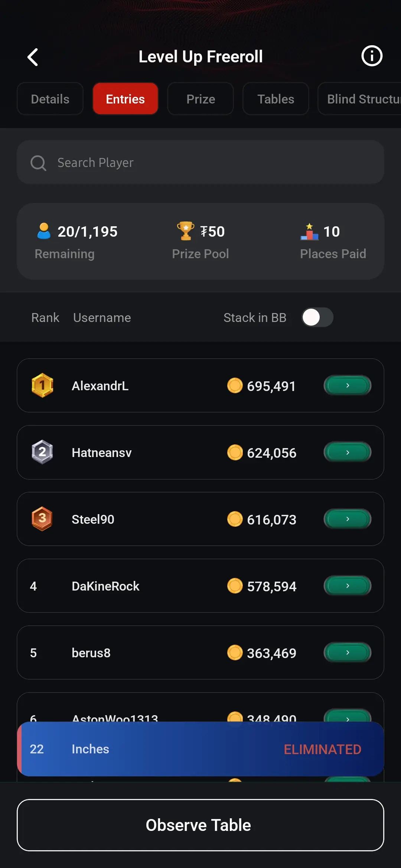Select the eliminated Inches player row
The width and height of the screenshot is (401, 868).
(200, 749)
